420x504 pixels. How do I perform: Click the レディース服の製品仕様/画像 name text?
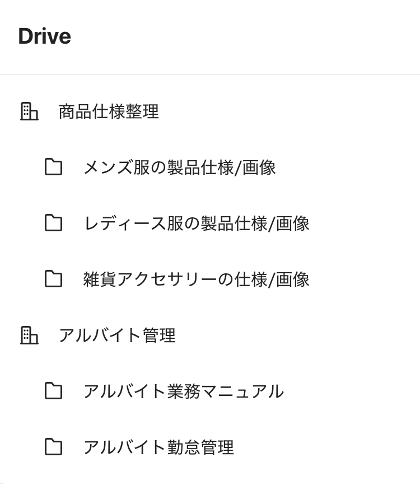pos(196,223)
